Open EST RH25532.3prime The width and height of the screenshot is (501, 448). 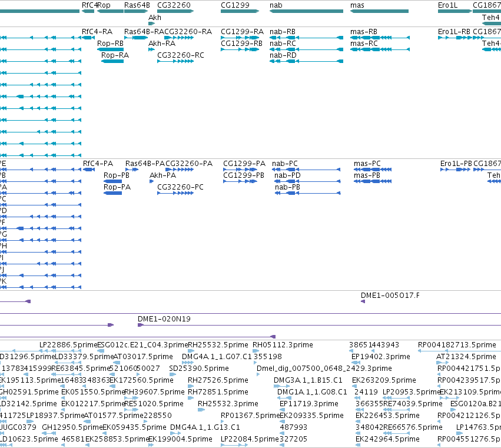click(x=228, y=404)
